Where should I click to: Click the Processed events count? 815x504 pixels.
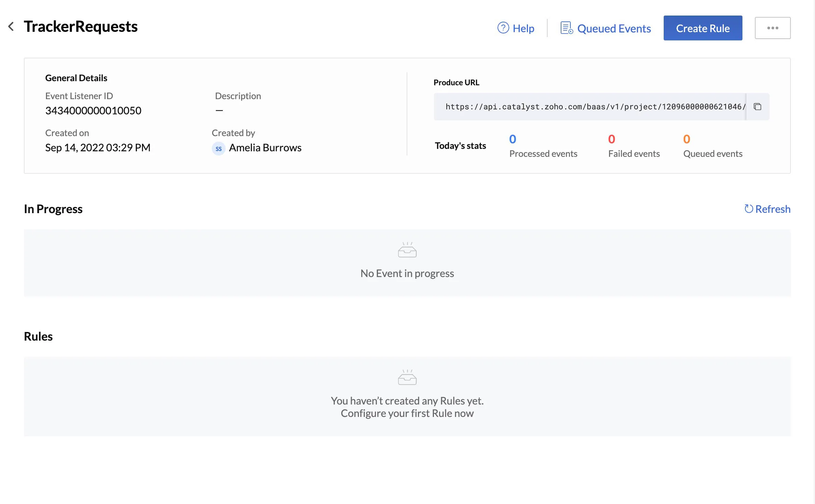point(513,139)
